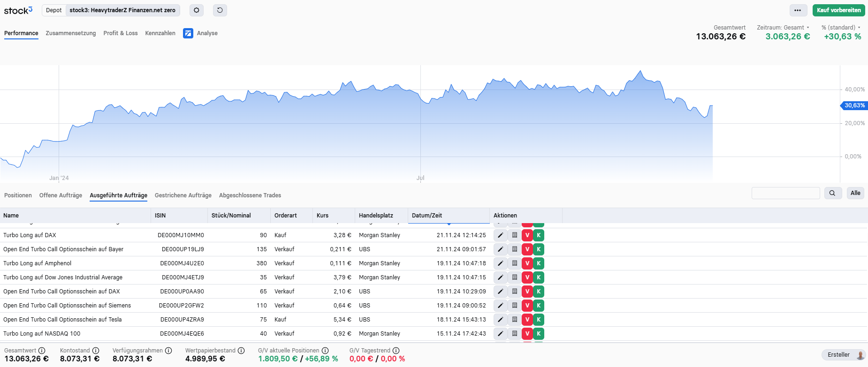Viewport: 868px width, 367px height.
Task: Click the search magnifier icon
Action: point(832,193)
